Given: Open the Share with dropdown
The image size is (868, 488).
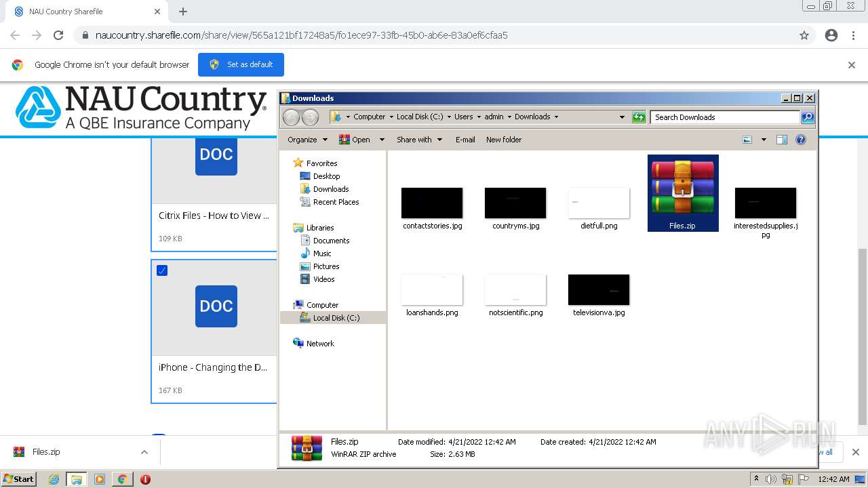Looking at the screenshot, I should pyautogui.click(x=419, y=140).
